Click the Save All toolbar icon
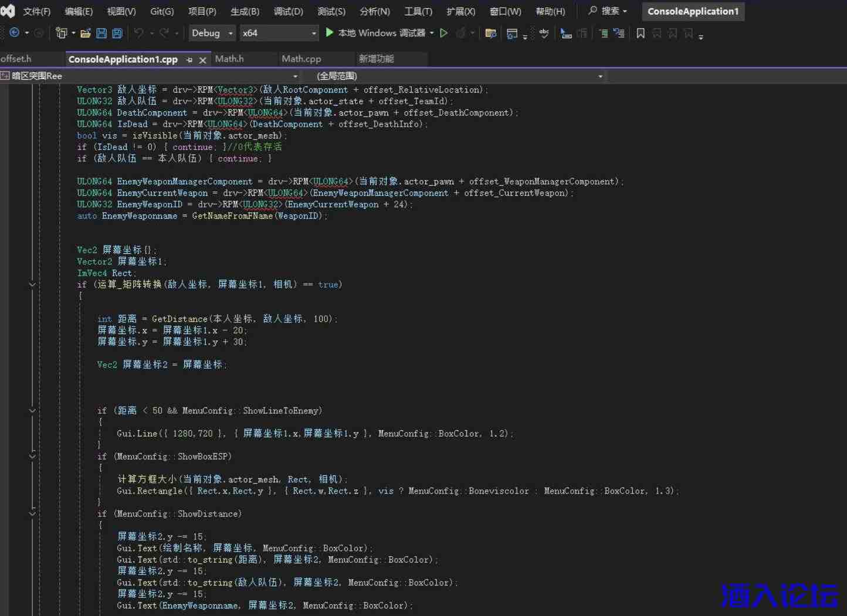Viewport: 847px width, 616px height. click(117, 33)
